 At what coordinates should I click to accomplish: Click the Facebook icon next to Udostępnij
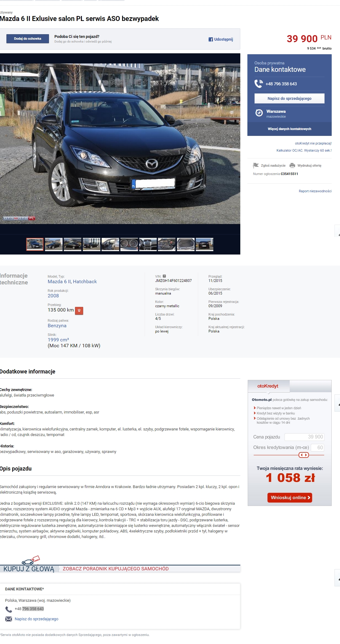click(x=210, y=39)
